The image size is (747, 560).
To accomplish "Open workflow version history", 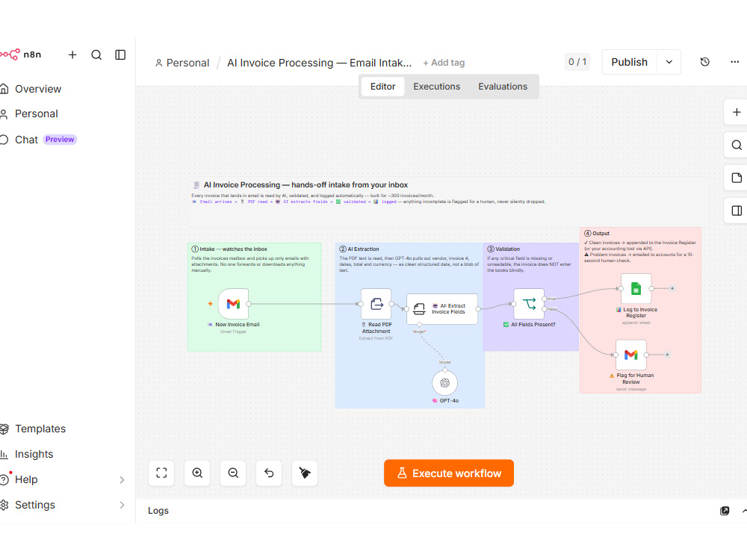I will click(x=705, y=62).
